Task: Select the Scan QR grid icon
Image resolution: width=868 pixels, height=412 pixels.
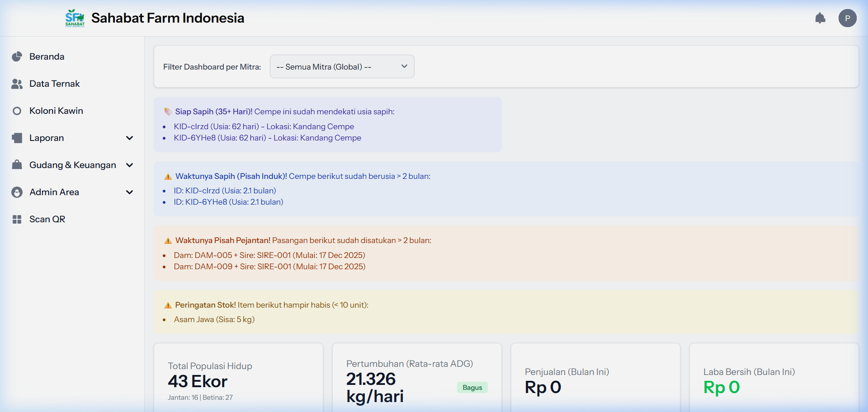Action: (x=17, y=219)
